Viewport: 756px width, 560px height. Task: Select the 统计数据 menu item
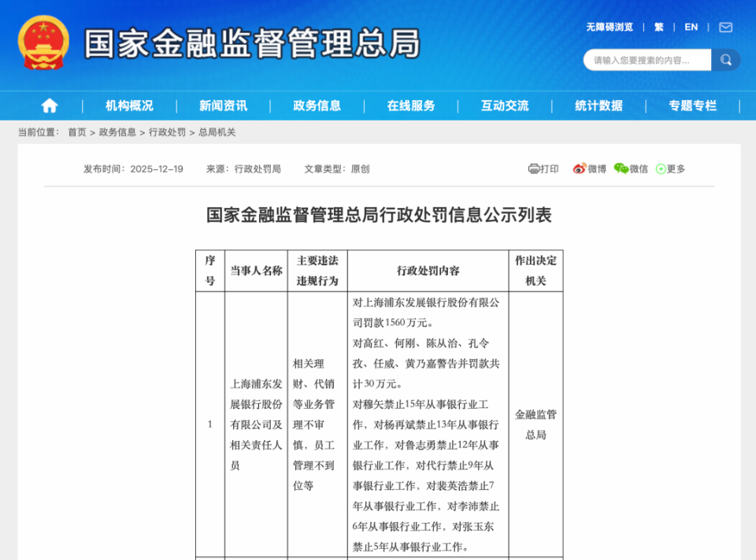coord(598,105)
